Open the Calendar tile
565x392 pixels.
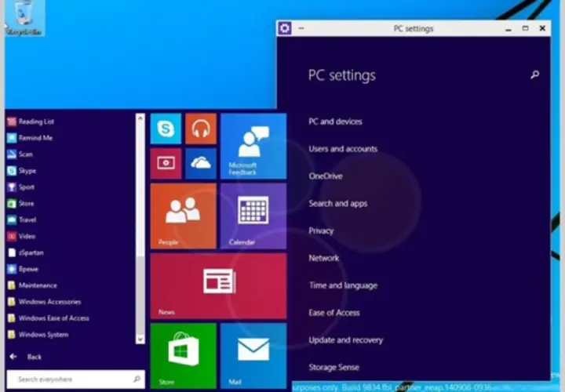(x=253, y=216)
